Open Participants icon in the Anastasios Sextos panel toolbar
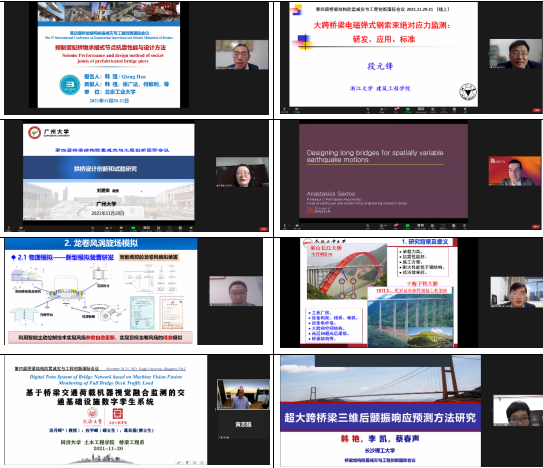 pos(381,226)
